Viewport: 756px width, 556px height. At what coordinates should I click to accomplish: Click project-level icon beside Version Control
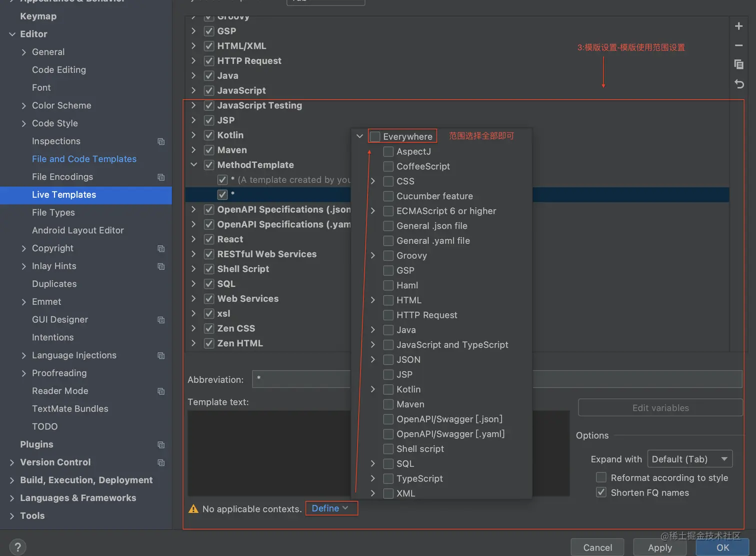[161, 463]
